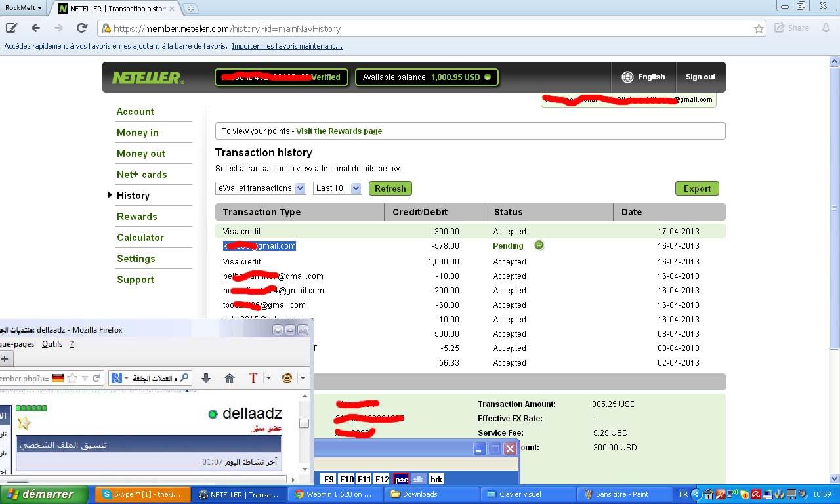Open Net+ cards section
Image resolution: width=840 pixels, height=504 pixels.
142,175
